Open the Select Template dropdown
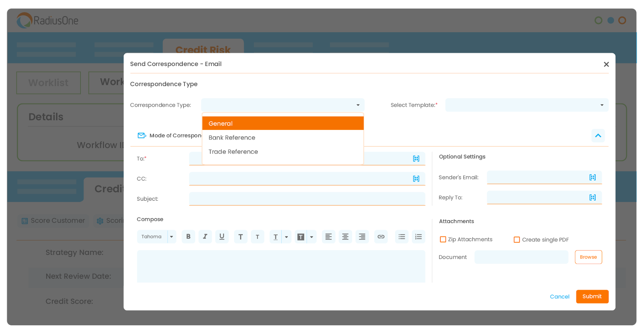The height and width of the screenshot is (335, 644). click(x=527, y=105)
